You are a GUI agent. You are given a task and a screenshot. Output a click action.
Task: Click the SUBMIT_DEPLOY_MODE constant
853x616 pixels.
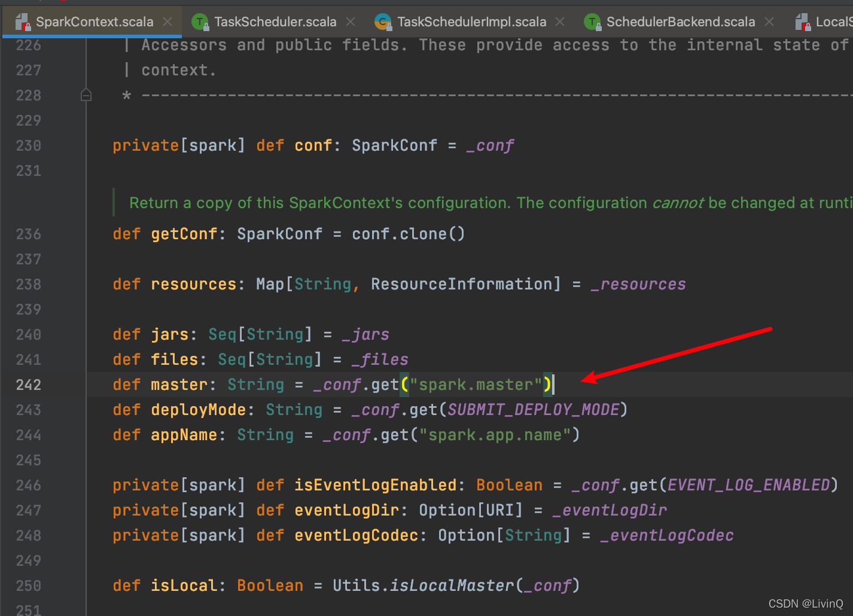click(x=533, y=410)
